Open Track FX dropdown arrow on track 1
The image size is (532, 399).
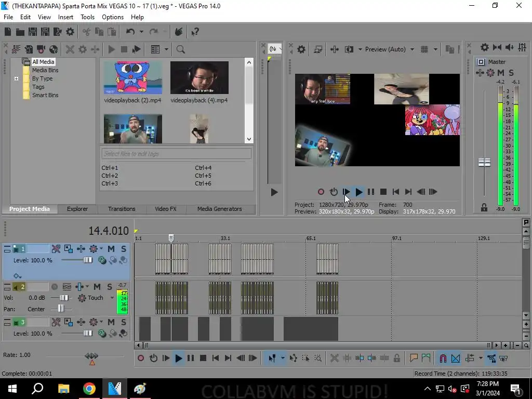pyautogui.click(x=101, y=249)
